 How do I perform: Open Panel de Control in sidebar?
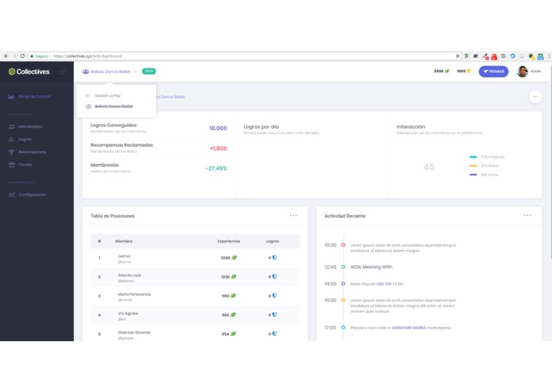tap(34, 96)
